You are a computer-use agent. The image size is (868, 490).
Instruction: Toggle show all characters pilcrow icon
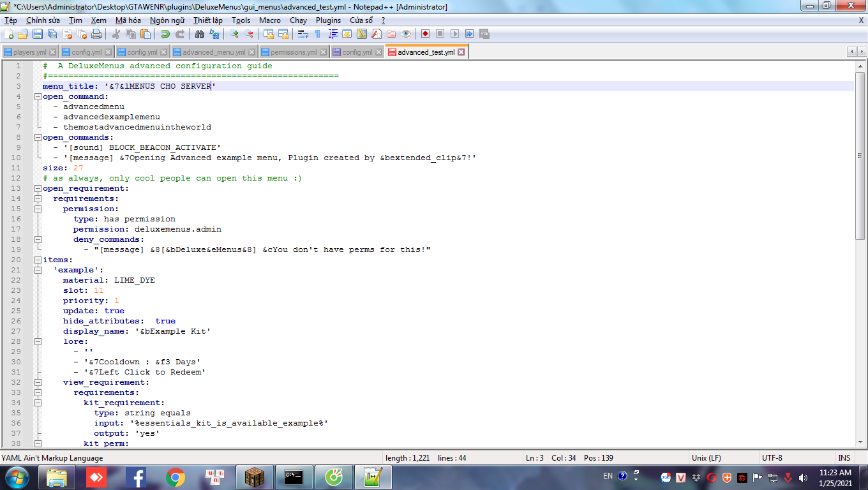click(317, 34)
